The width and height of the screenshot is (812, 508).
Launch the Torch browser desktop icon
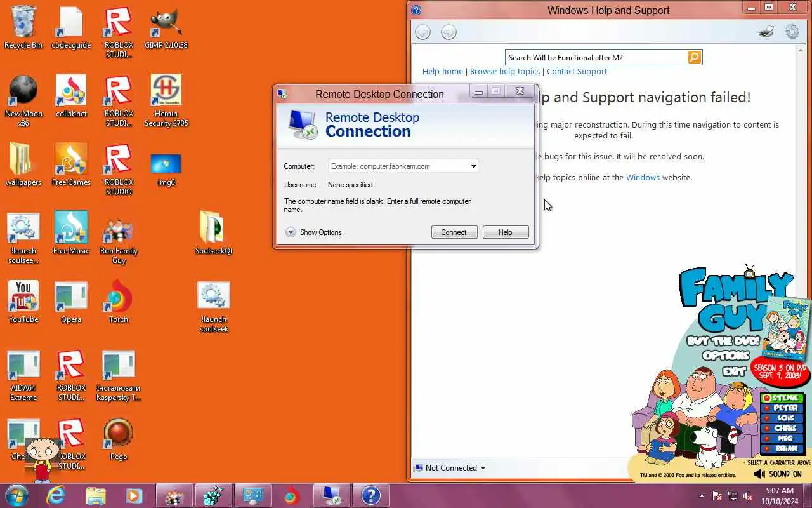coord(119,302)
